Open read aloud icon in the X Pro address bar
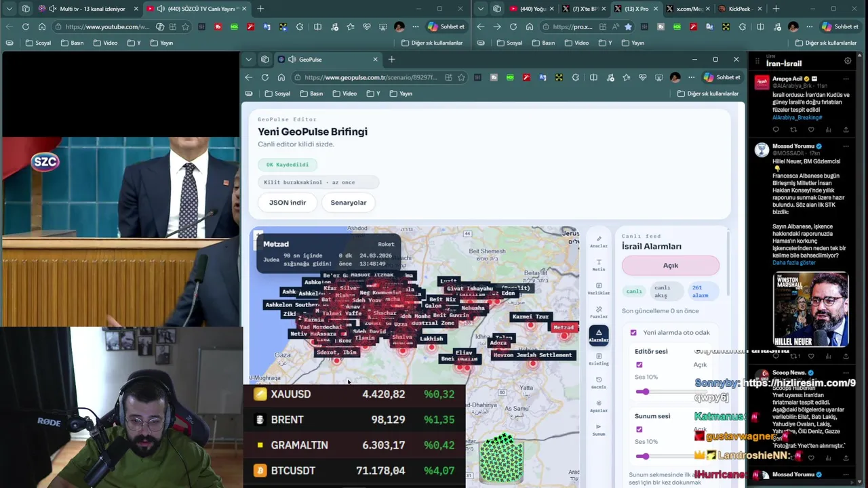The image size is (868, 488). (x=614, y=27)
